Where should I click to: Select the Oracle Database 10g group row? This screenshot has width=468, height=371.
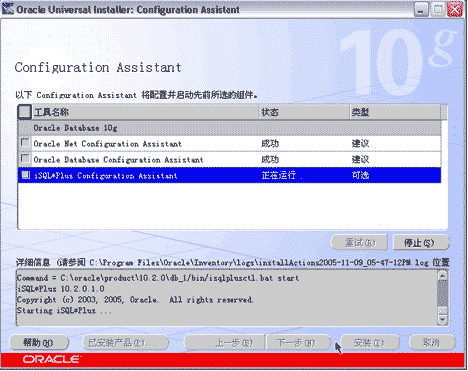click(229, 128)
